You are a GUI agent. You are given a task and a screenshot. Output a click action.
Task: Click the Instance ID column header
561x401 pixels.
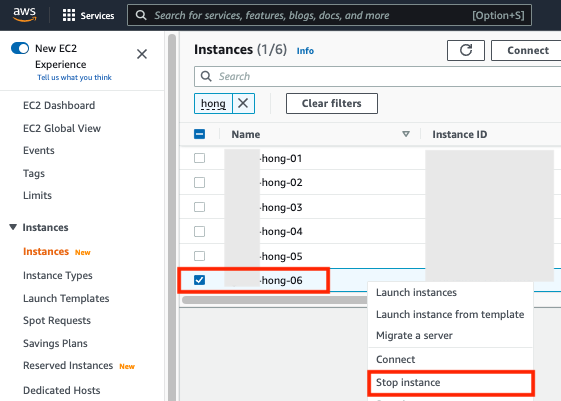click(x=459, y=134)
